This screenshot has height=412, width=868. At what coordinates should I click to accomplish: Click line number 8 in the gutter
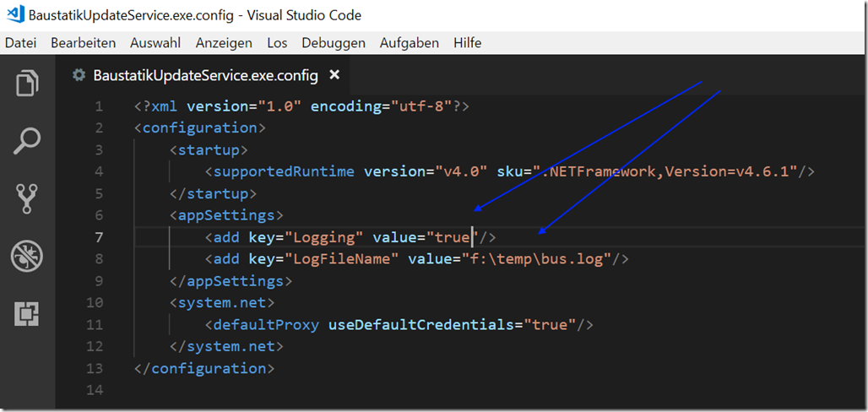[99, 259]
